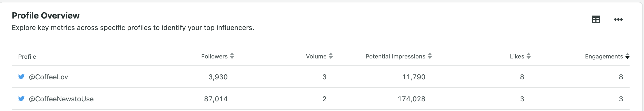
Task: Select the 174,028 potential impressions value
Action: (411, 99)
